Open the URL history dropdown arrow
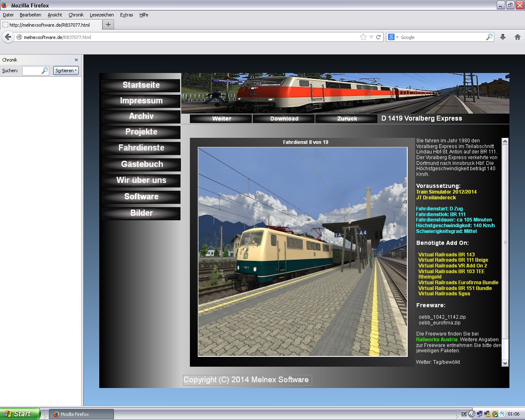The width and height of the screenshot is (525, 420). point(371,37)
